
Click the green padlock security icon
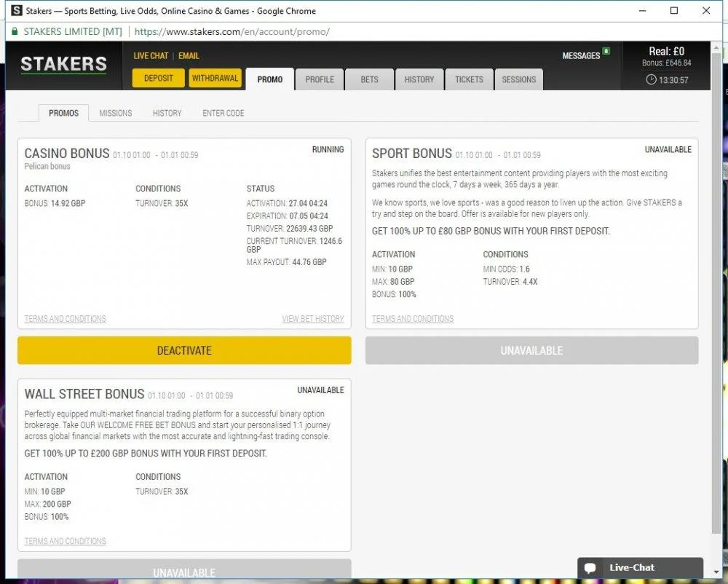coord(15,31)
